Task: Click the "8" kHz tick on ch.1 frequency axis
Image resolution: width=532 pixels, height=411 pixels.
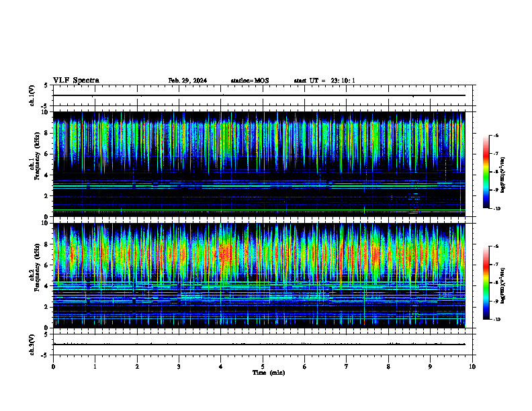Action: pos(47,133)
